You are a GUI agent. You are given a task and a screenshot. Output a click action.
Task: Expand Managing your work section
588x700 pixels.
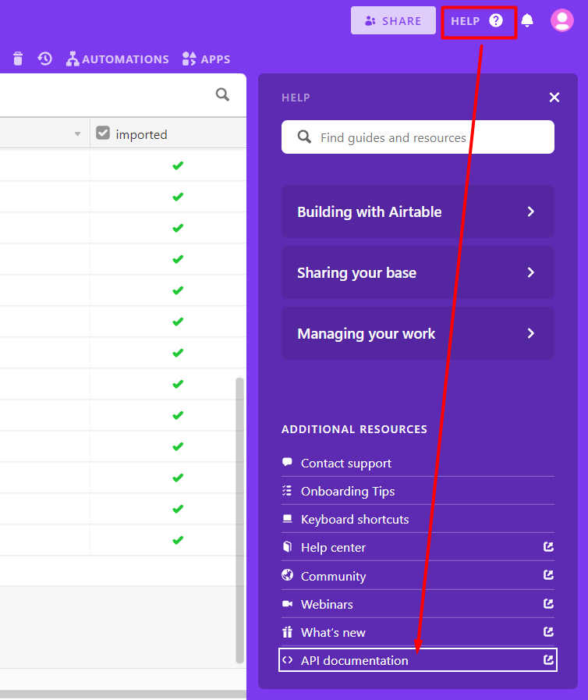(417, 333)
